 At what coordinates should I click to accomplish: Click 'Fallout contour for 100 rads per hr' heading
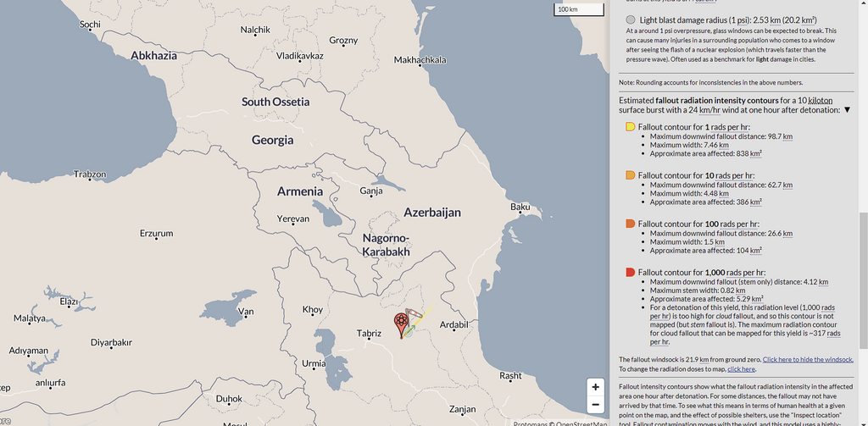click(x=698, y=224)
